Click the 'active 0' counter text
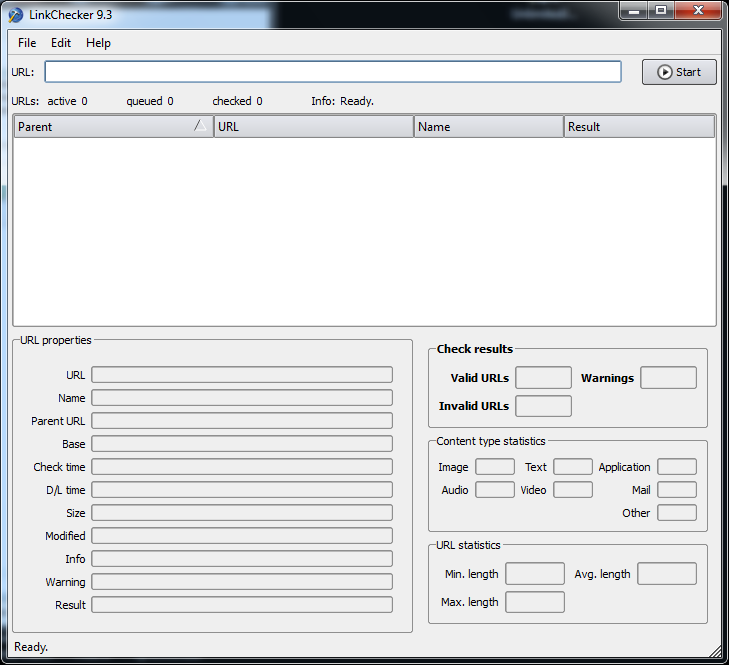729x665 pixels. 67,101
